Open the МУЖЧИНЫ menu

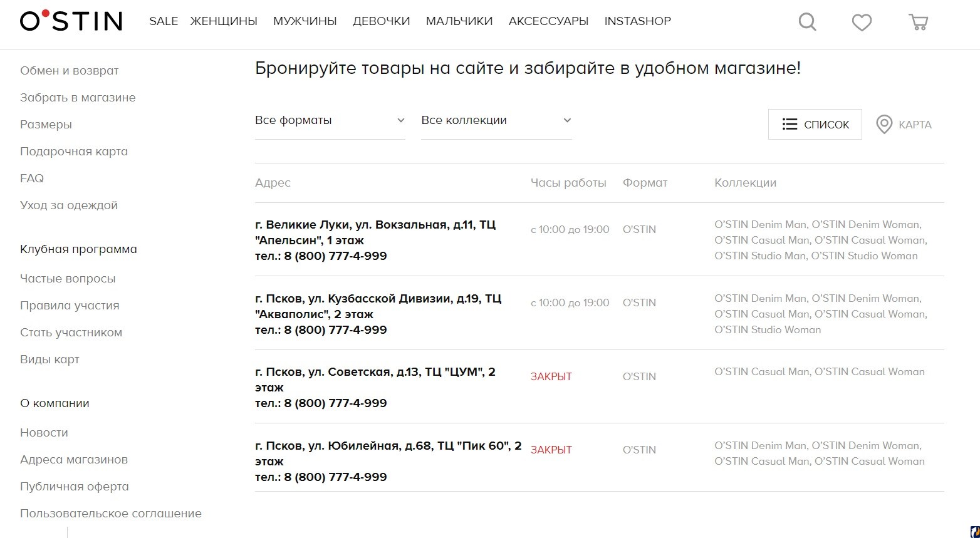point(305,21)
